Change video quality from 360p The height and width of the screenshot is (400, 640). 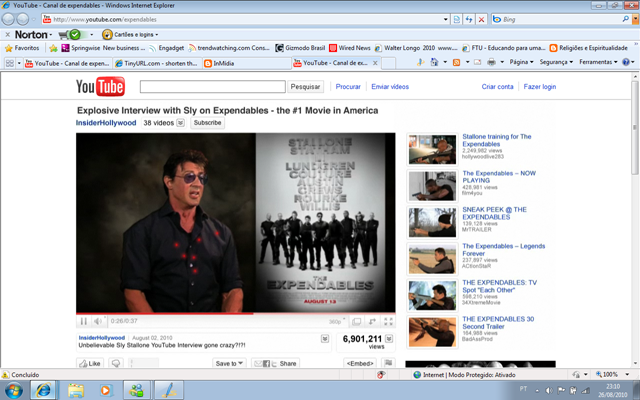[336, 322]
